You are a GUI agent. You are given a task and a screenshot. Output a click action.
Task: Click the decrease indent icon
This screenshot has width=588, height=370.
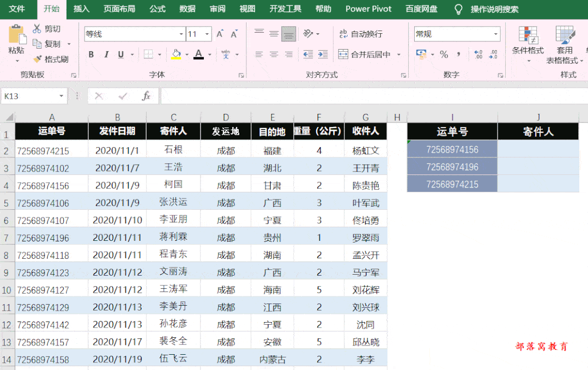[308, 54]
